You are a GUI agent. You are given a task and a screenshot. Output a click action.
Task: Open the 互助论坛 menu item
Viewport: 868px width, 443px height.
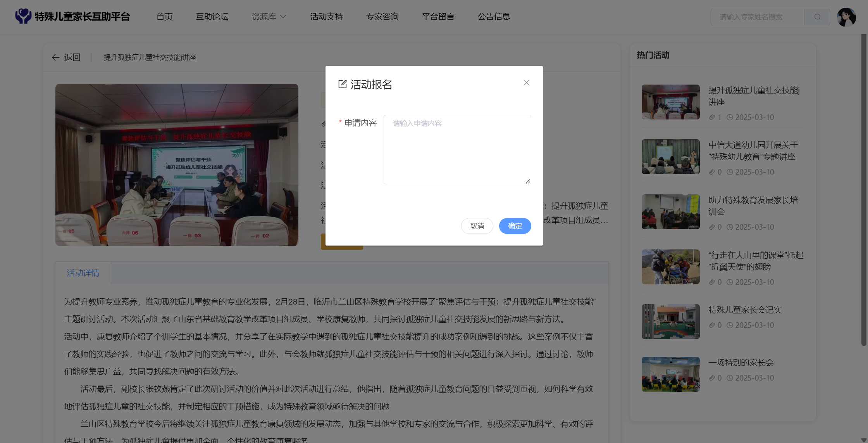(212, 17)
